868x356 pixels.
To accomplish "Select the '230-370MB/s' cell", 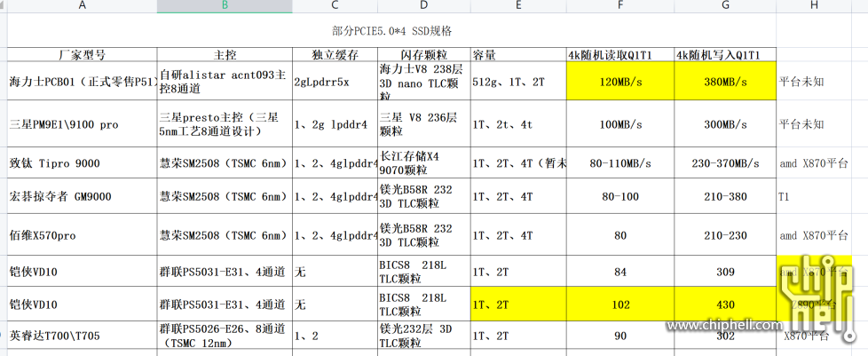I will pos(725,162).
